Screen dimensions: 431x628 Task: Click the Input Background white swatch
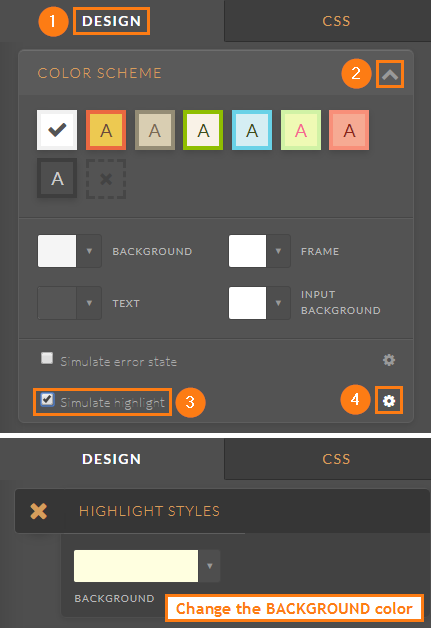pyautogui.click(x=247, y=303)
